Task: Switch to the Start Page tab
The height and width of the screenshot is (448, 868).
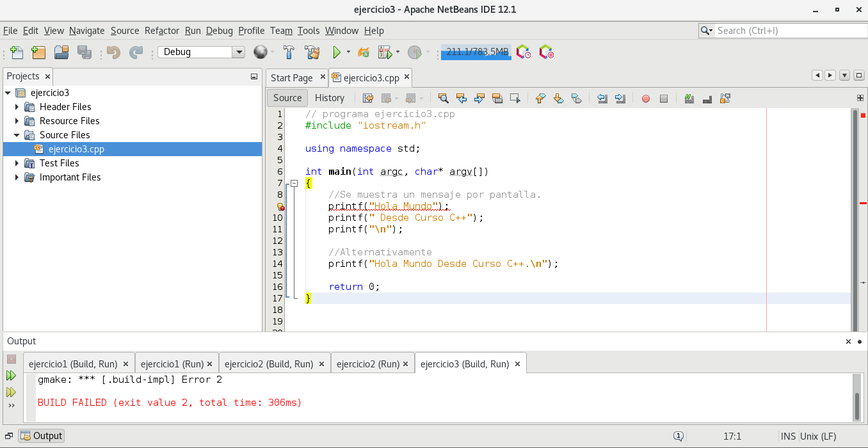Action: point(291,78)
